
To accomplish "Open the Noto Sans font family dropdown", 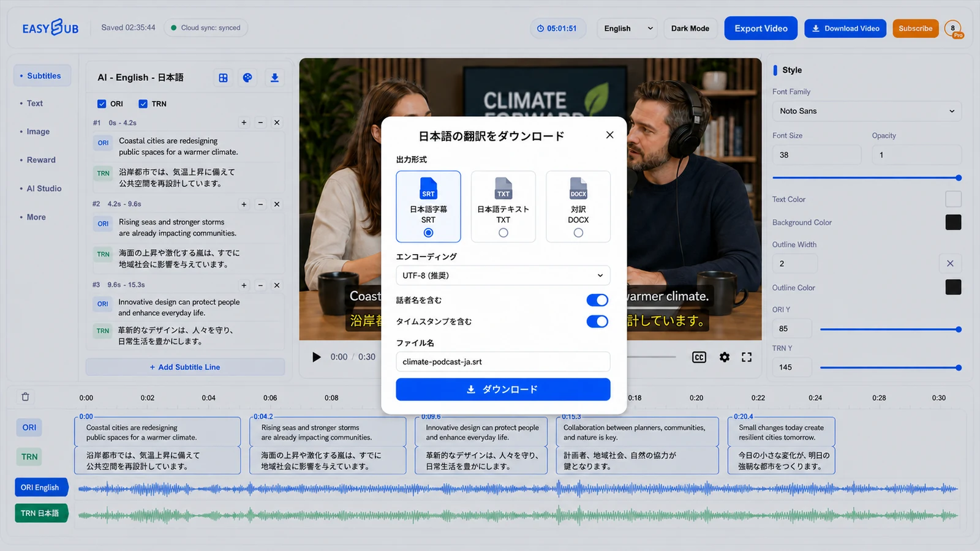I will tap(867, 111).
